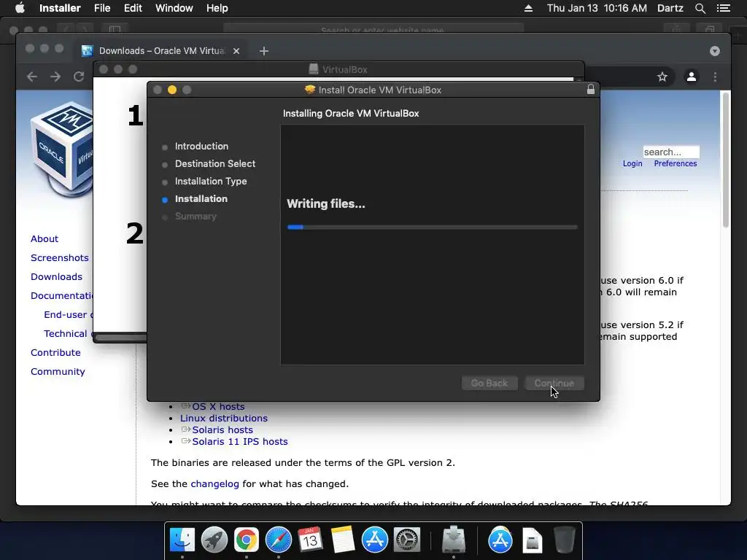Open the Help menu
This screenshot has height=560, width=747.
tap(217, 8)
